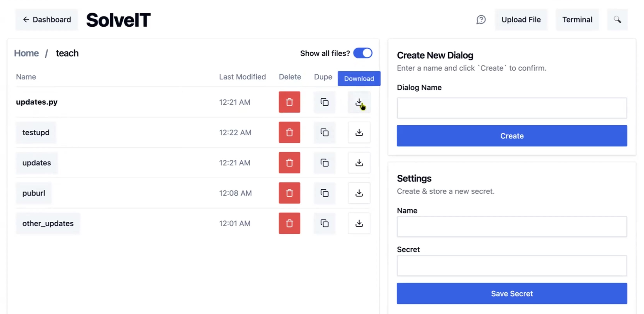644x314 pixels.
Task: Delete the puburl dialog
Action: point(289,193)
